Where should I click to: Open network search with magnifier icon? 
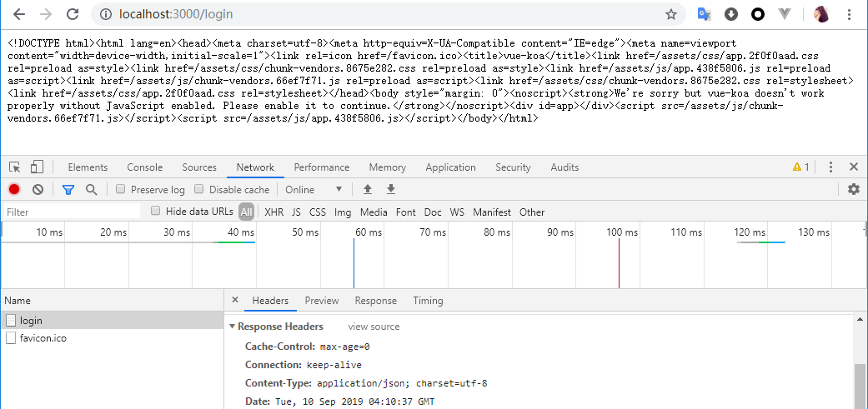92,190
